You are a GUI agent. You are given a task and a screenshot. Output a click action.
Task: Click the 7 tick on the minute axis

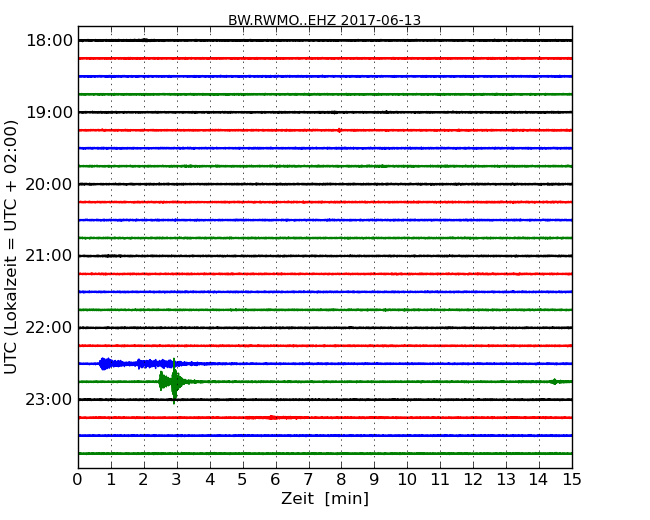coord(308,479)
